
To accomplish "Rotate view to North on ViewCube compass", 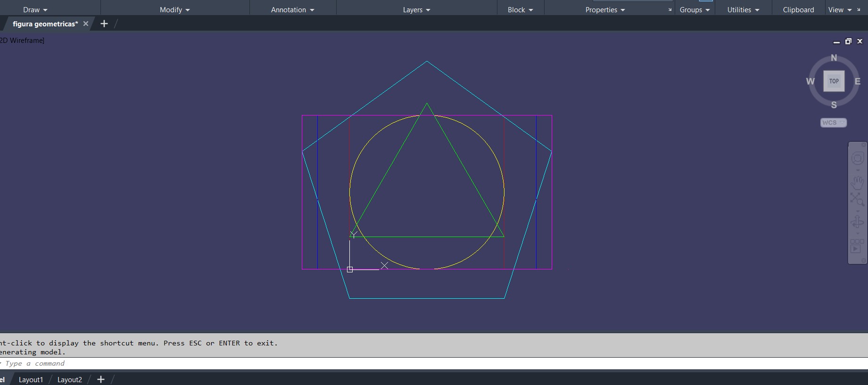I will click(x=834, y=58).
